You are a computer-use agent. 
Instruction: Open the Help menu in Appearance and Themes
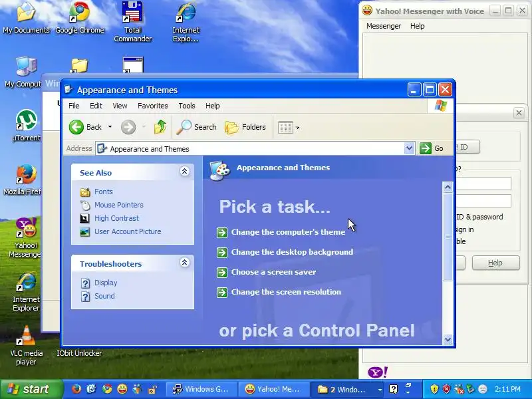tap(213, 106)
